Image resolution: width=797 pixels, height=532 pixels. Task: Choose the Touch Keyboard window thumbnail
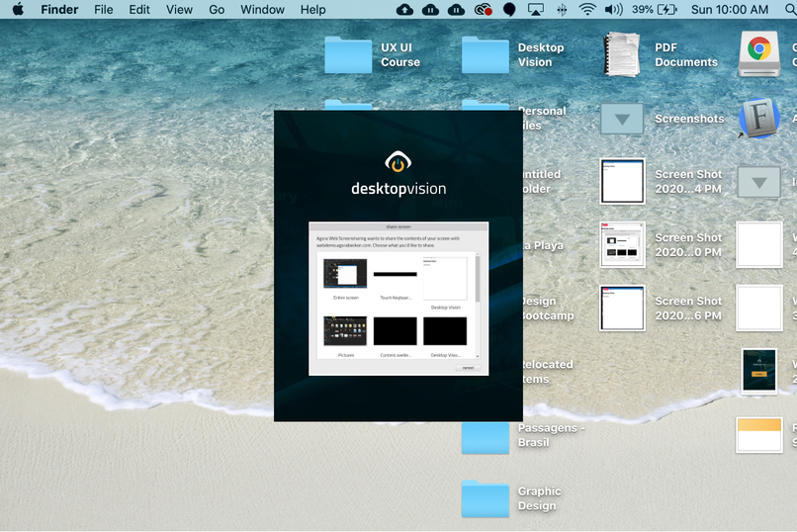coord(395,274)
